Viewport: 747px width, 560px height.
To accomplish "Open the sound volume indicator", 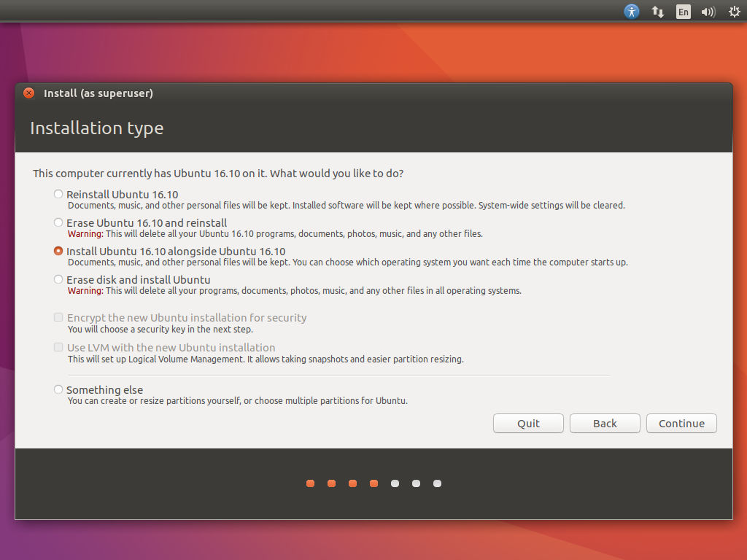I will tap(708, 12).
